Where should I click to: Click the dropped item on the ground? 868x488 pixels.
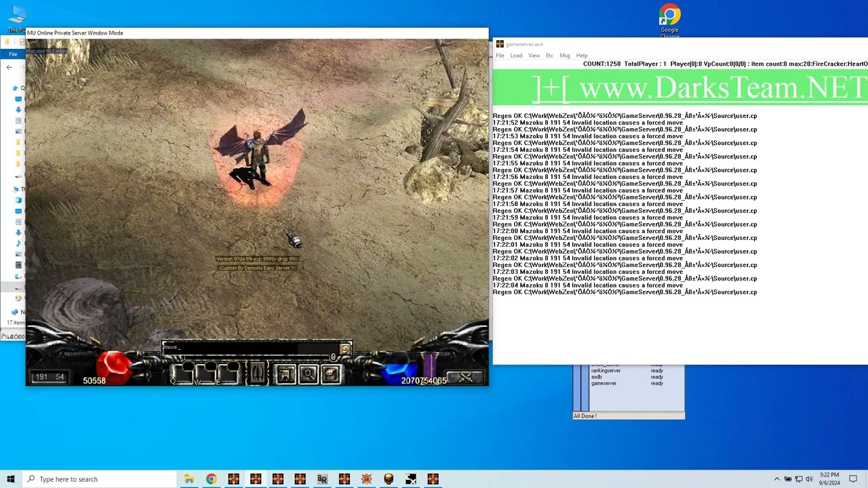click(x=294, y=240)
